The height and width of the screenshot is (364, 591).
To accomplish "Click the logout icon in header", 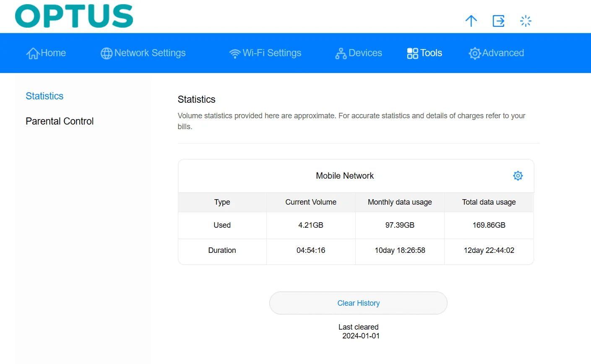I will (x=498, y=21).
